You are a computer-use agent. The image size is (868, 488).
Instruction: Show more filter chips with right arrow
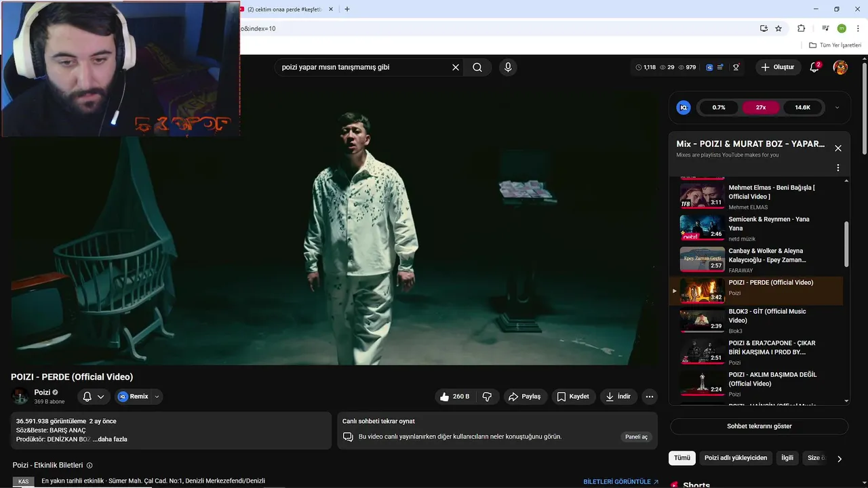coord(839,459)
